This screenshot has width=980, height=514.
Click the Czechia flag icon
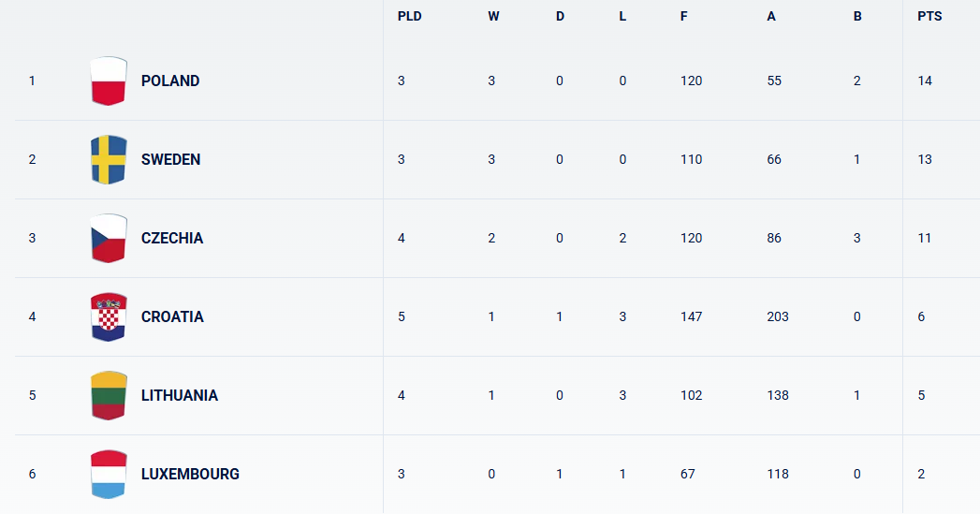coord(109,238)
